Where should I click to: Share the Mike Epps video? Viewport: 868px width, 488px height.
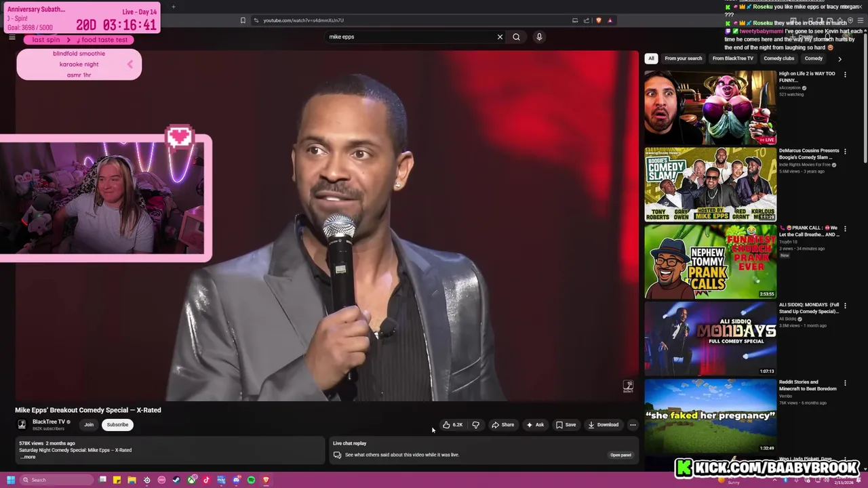(x=502, y=425)
